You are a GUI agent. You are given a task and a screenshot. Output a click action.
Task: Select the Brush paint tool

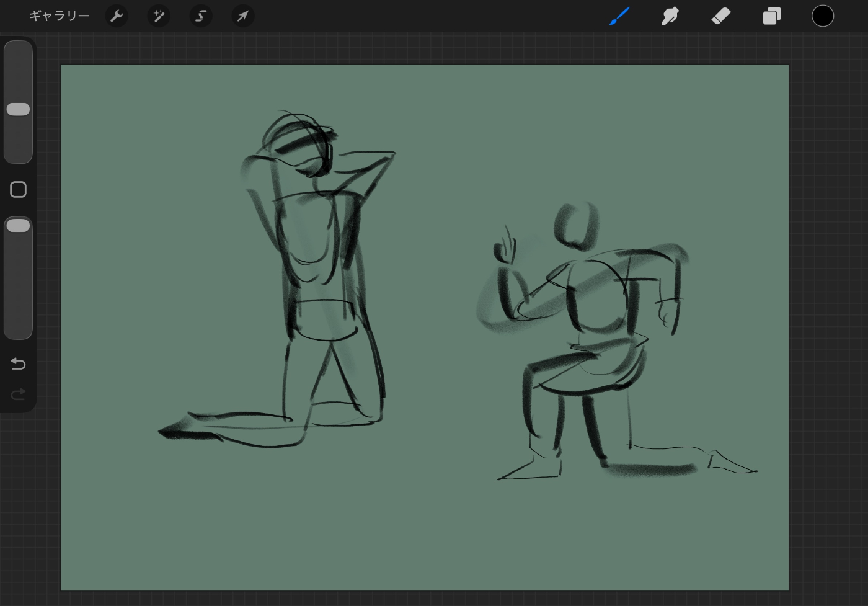pos(619,16)
